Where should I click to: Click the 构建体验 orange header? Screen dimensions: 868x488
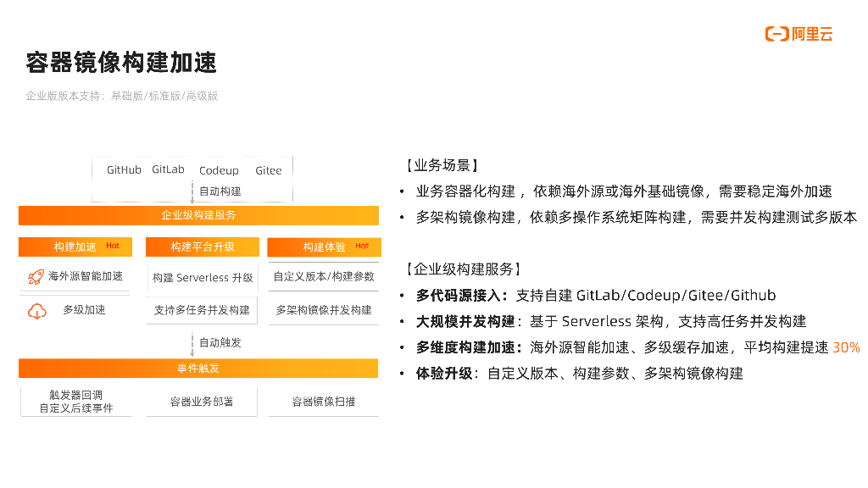tap(324, 247)
